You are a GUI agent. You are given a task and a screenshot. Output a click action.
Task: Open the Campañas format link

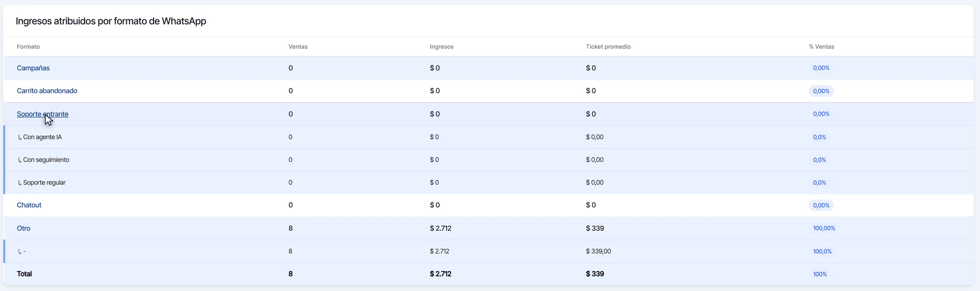[33, 68]
